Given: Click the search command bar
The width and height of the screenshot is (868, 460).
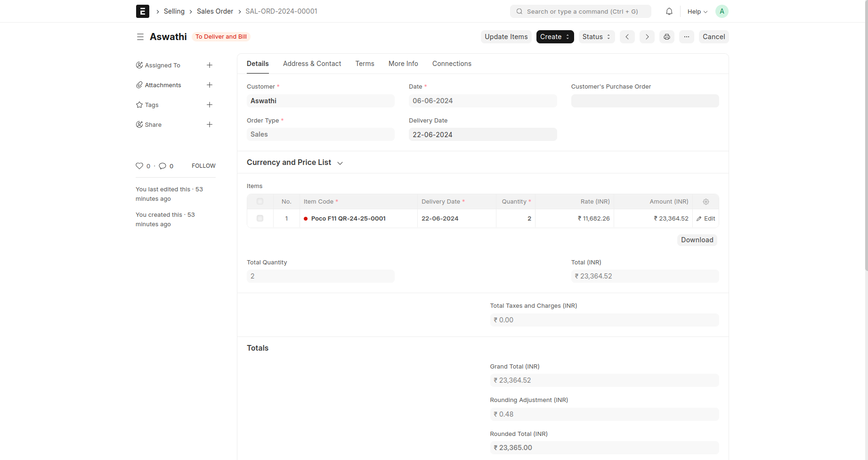Looking at the screenshot, I should pos(580,11).
